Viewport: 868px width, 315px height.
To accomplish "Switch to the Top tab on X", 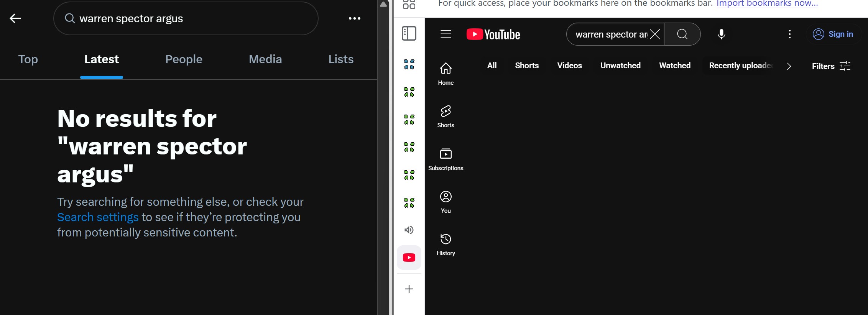I will (x=28, y=59).
